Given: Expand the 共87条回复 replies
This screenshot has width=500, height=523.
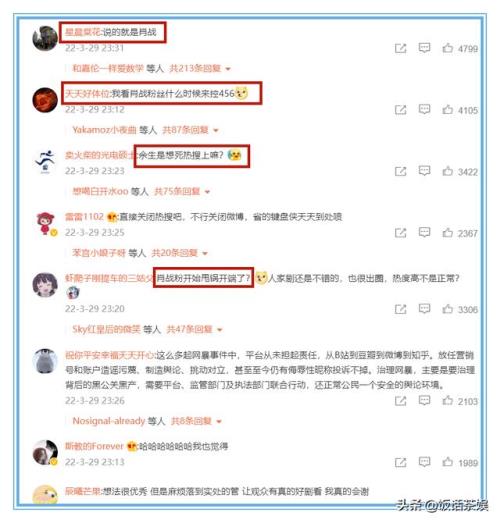Looking at the screenshot, I should coord(190,130).
